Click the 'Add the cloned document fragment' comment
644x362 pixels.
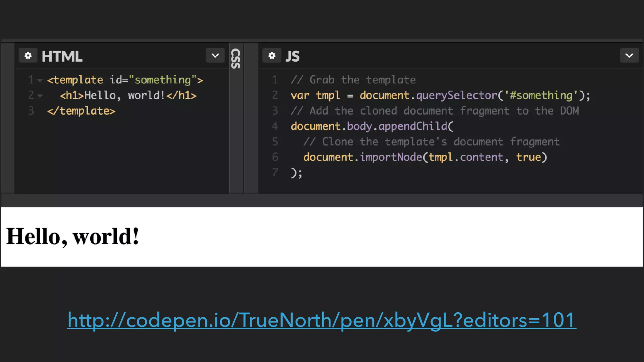click(x=435, y=111)
